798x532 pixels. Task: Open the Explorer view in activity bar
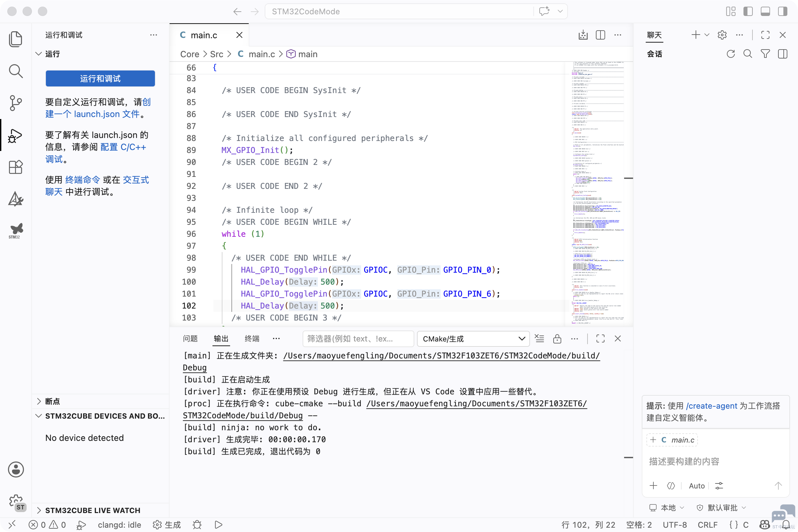(x=16, y=39)
